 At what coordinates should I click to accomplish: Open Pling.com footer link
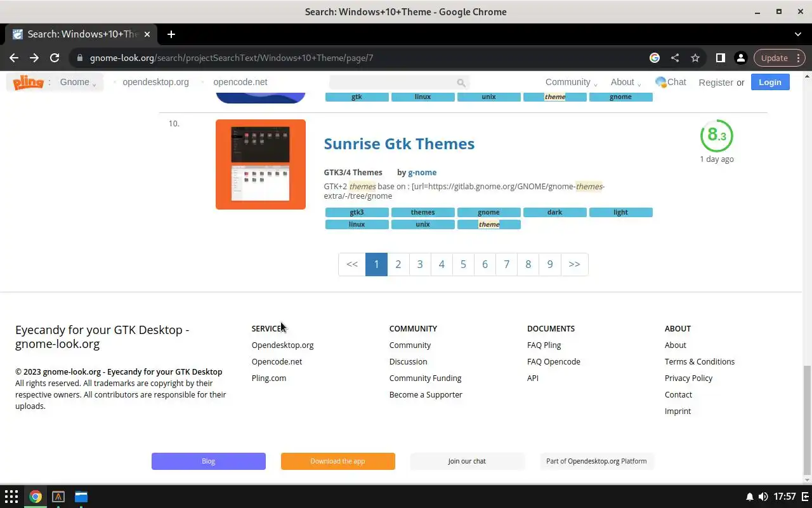coord(269,378)
